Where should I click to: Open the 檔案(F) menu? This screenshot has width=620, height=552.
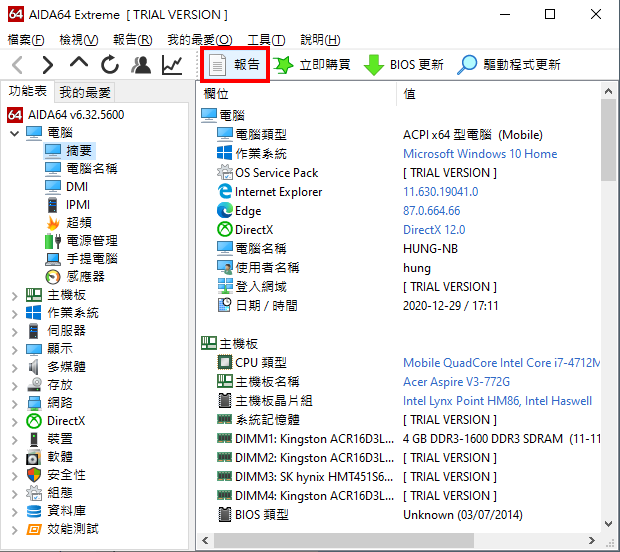pyautogui.click(x=26, y=40)
